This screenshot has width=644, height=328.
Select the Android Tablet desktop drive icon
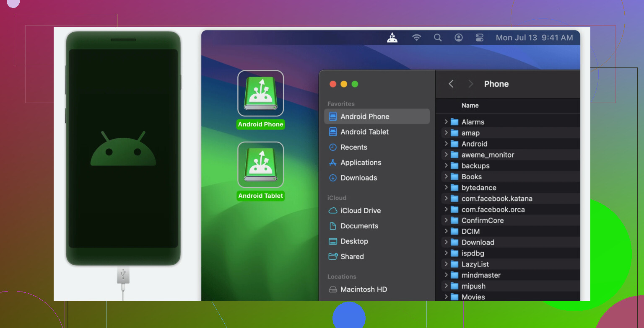tap(261, 165)
